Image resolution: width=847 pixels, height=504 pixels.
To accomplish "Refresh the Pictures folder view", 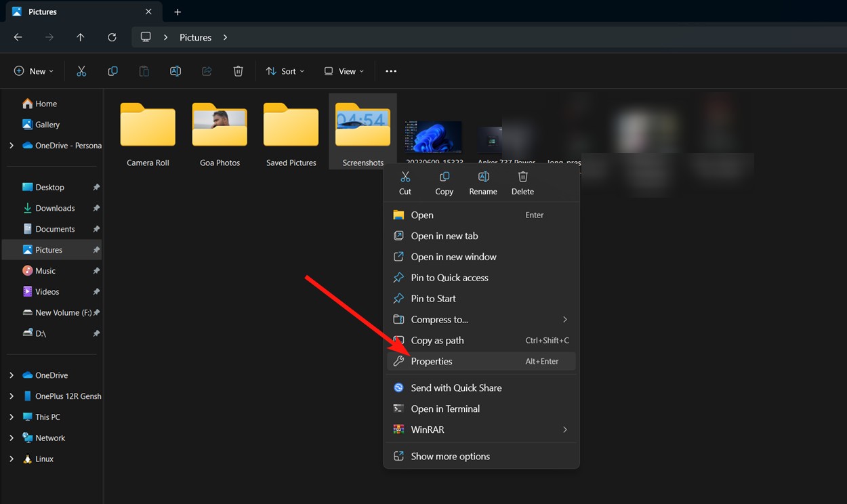I will tap(112, 37).
